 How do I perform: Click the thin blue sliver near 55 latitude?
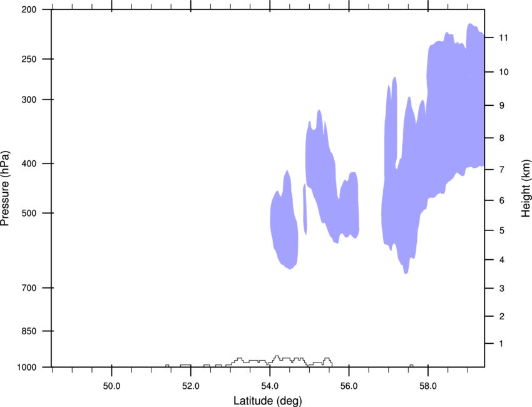305,209
